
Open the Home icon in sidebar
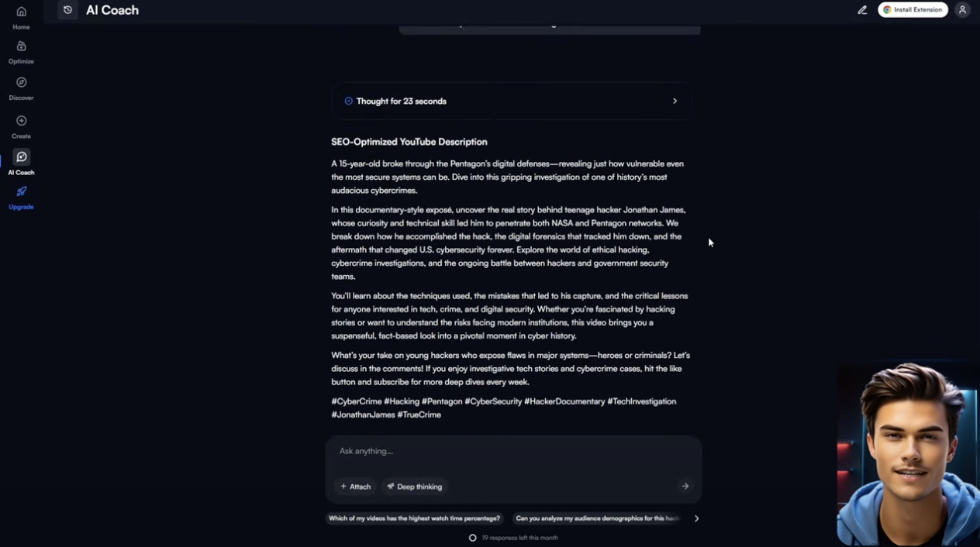(21, 12)
